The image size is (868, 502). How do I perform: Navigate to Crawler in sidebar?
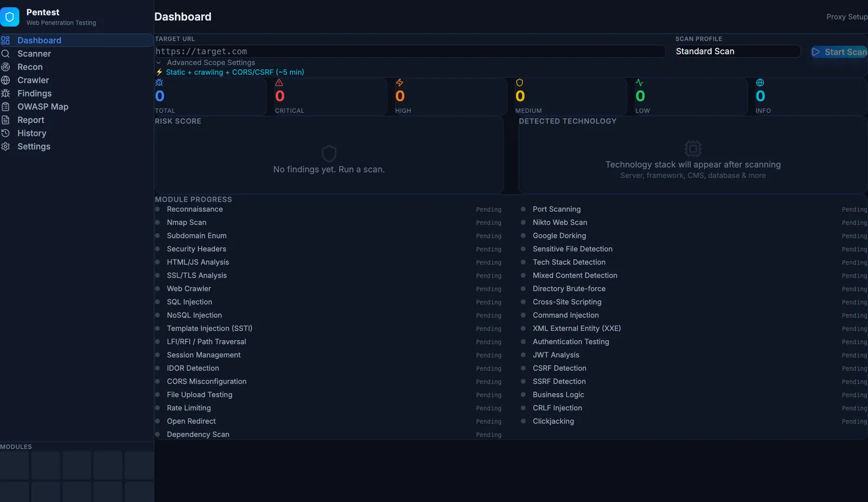(x=76, y=80)
